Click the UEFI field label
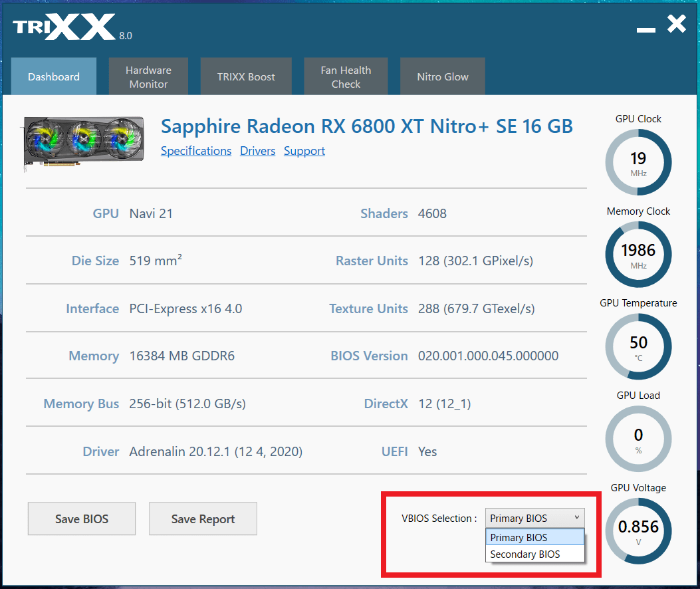This screenshot has width=700, height=589. tap(395, 451)
